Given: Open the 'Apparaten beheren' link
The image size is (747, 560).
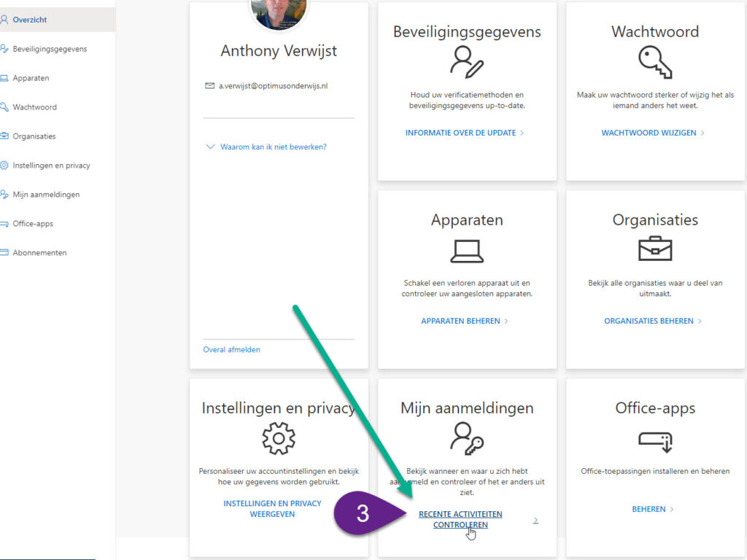Looking at the screenshot, I should 460,321.
